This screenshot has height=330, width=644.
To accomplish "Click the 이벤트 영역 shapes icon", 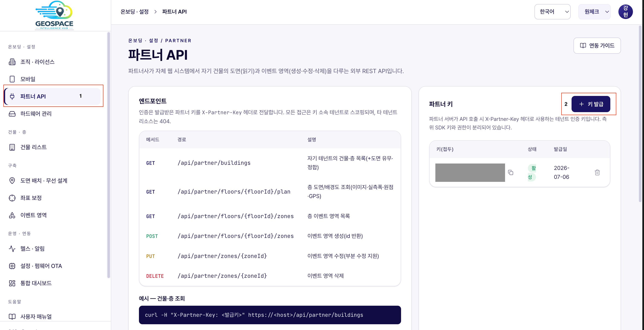I will tap(12, 215).
